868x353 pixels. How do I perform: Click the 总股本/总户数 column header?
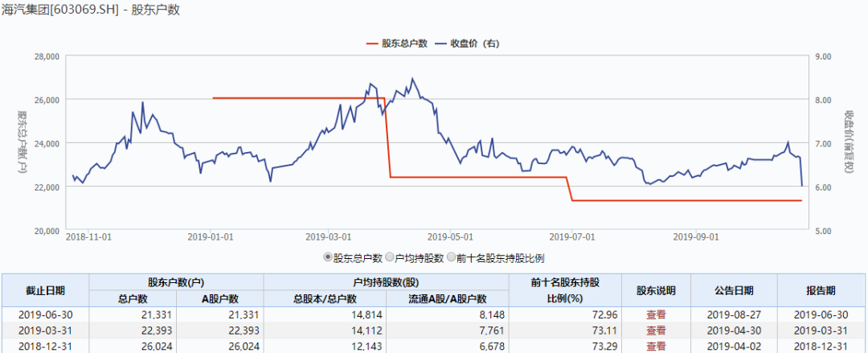[x=325, y=298]
